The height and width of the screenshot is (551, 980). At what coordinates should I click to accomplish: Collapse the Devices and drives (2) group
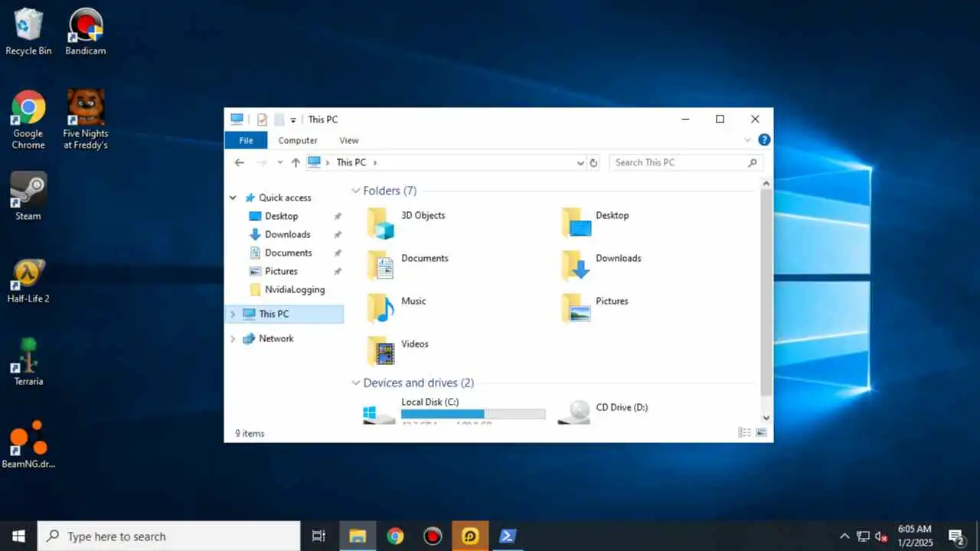point(355,383)
